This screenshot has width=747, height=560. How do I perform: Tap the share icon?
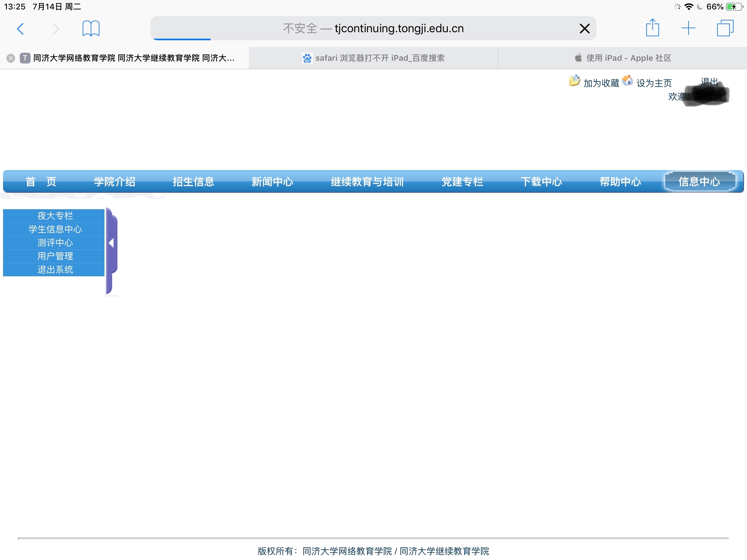point(652,28)
